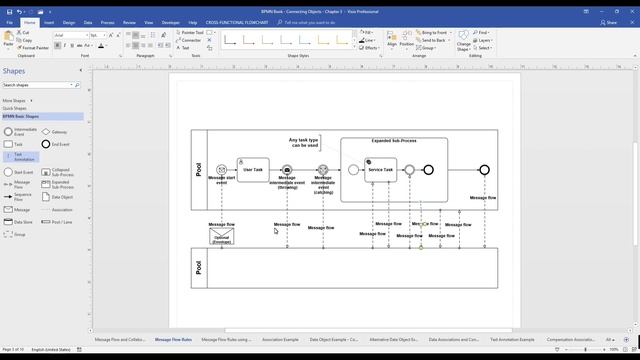The width and height of the screenshot is (640, 360).
Task: Open the Text Annotation Example page tab
Action: [512, 339]
